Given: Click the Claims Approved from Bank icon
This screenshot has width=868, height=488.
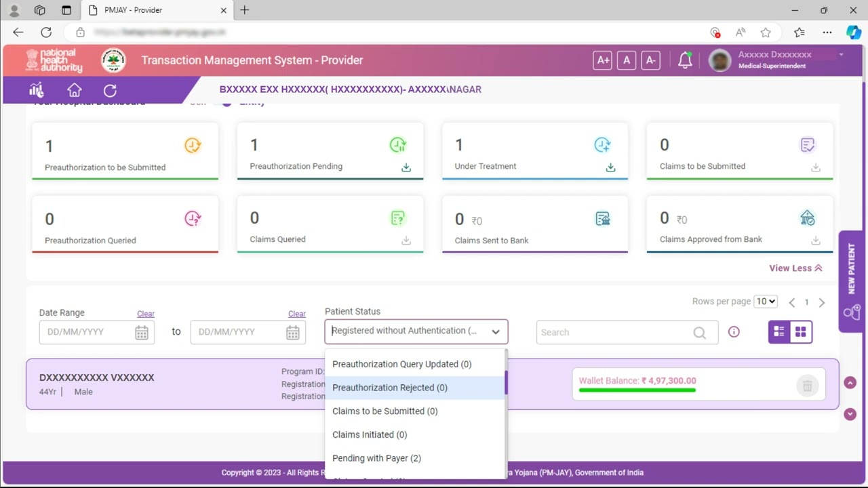Looking at the screenshot, I should pyautogui.click(x=807, y=218).
